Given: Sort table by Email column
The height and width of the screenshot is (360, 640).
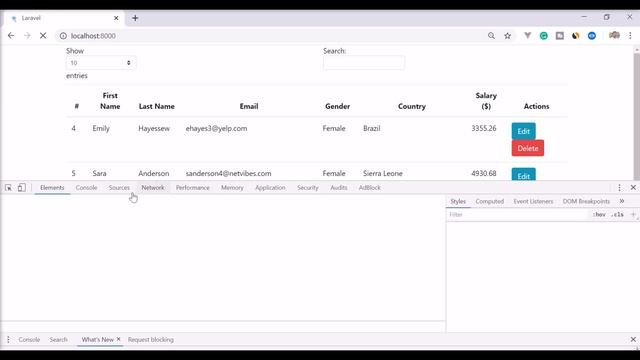Looking at the screenshot, I should pyautogui.click(x=249, y=106).
